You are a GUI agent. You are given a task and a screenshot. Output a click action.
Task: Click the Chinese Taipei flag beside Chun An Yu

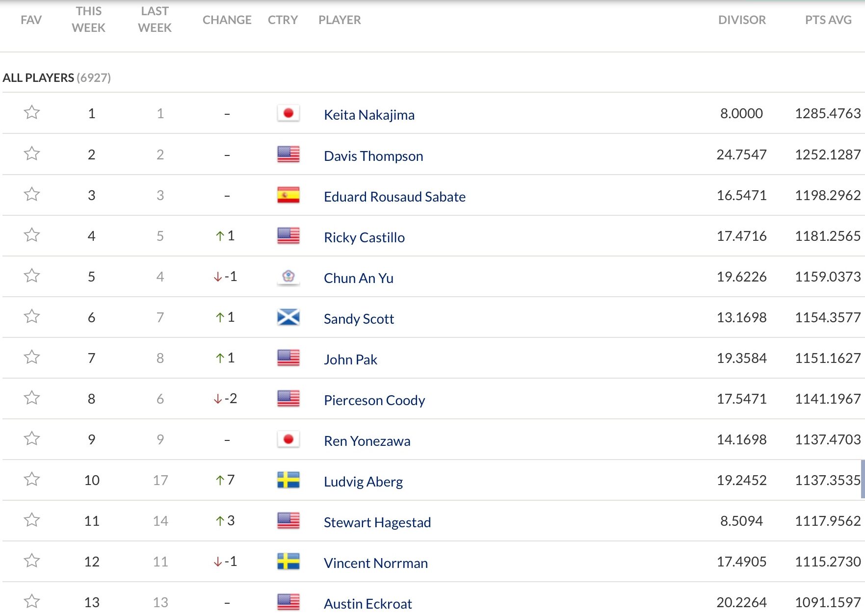point(288,277)
